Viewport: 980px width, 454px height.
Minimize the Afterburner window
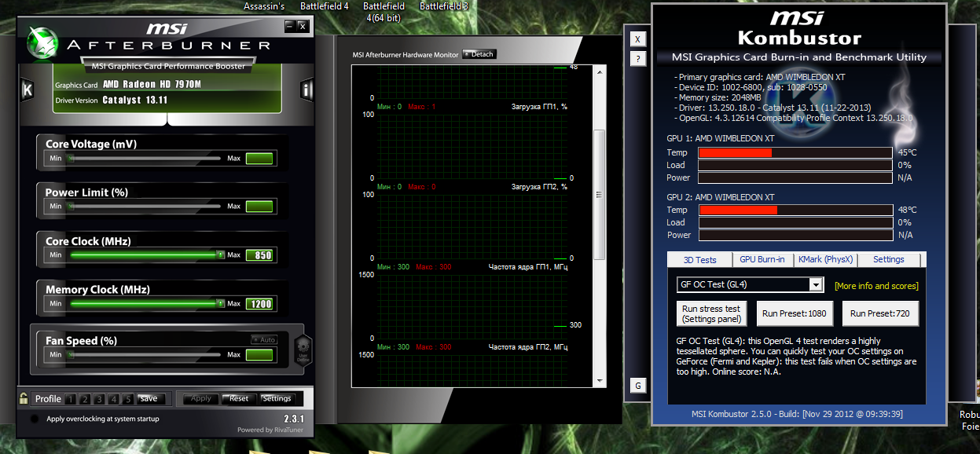pyautogui.click(x=289, y=26)
